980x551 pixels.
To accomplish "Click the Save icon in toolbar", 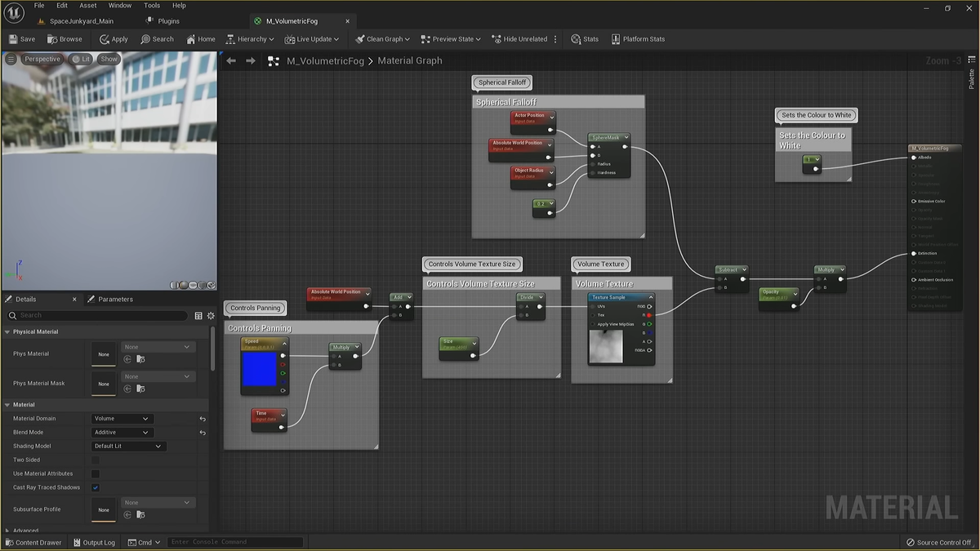I will (14, 39).
